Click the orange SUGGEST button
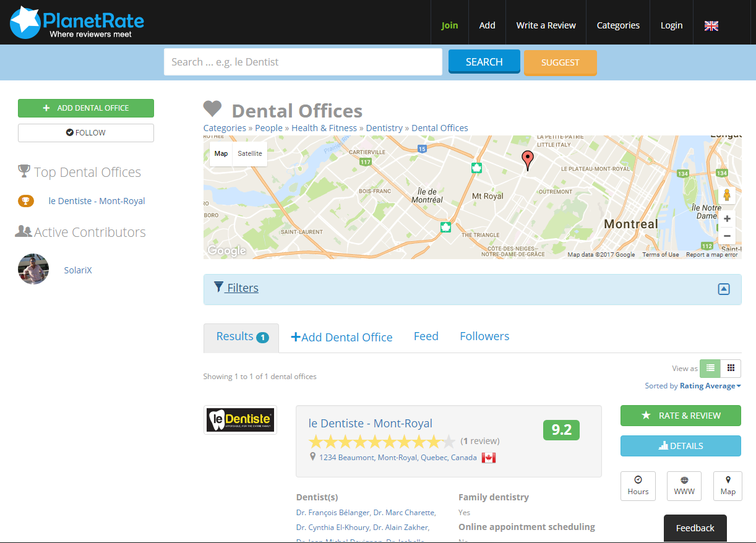 click(x=561, y=62)
